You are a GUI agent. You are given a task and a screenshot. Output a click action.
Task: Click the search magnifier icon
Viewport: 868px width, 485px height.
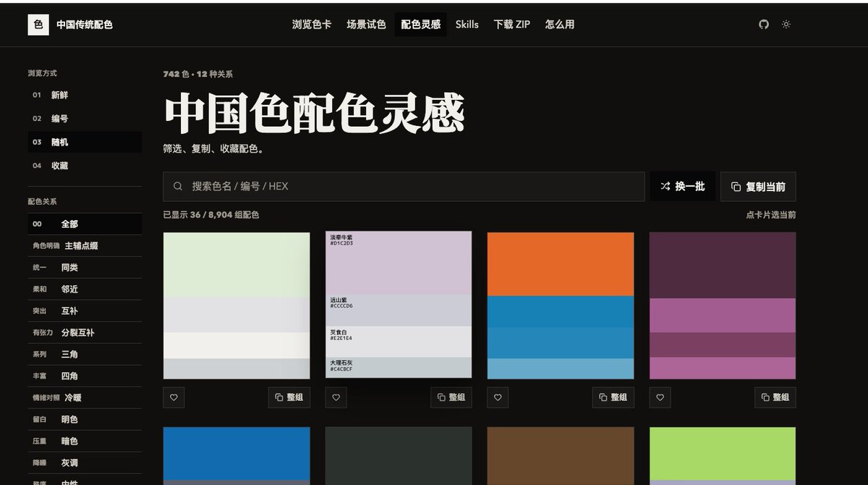click(x=178, y=187)
